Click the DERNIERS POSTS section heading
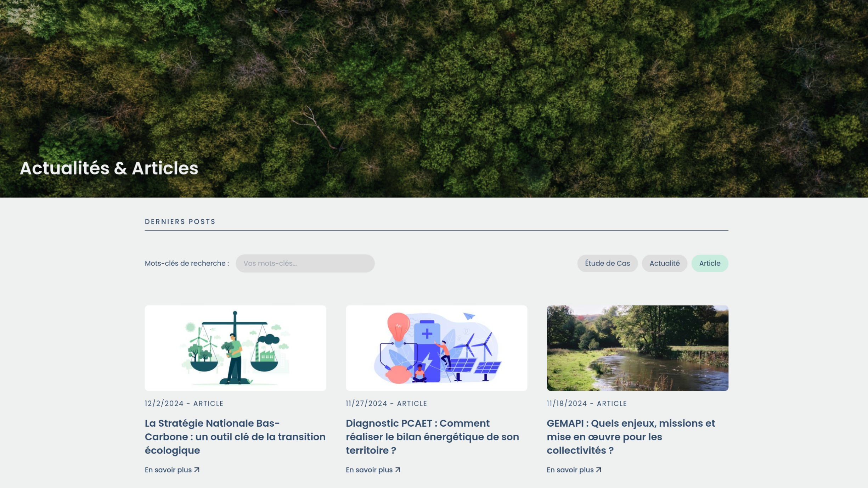This screenshot has width=868, height=488. pos(180,221)
